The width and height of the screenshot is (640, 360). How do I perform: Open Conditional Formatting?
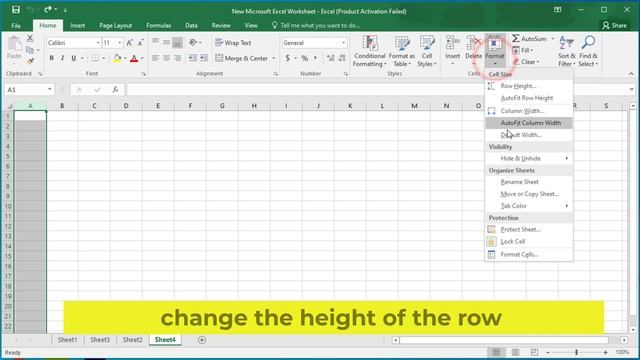(x=369, y=51)
